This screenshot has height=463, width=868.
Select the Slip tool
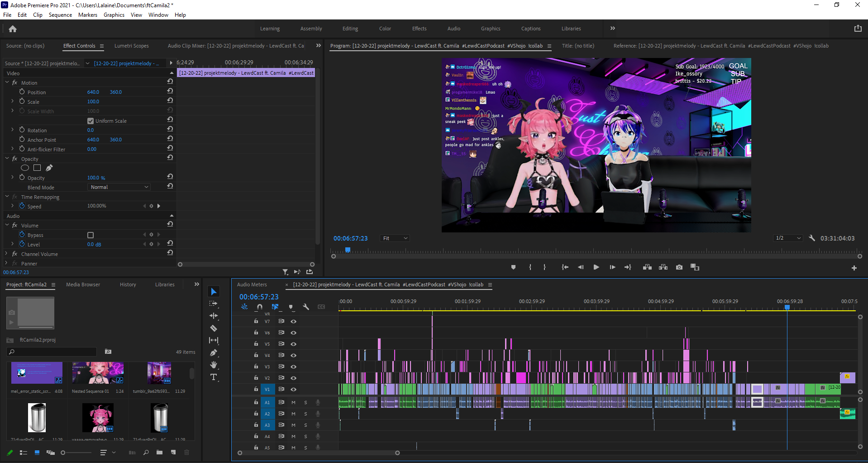214,340
